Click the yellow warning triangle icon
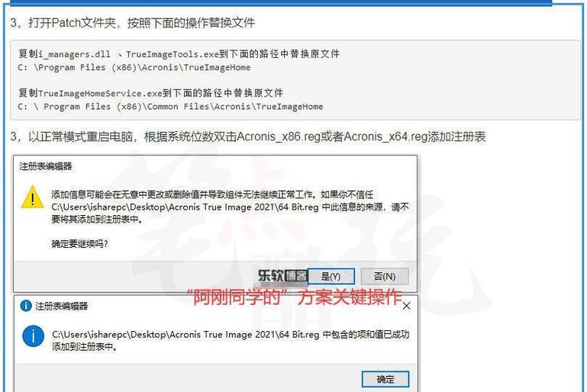This screenshot has width=587, height=392. (33, 197)
